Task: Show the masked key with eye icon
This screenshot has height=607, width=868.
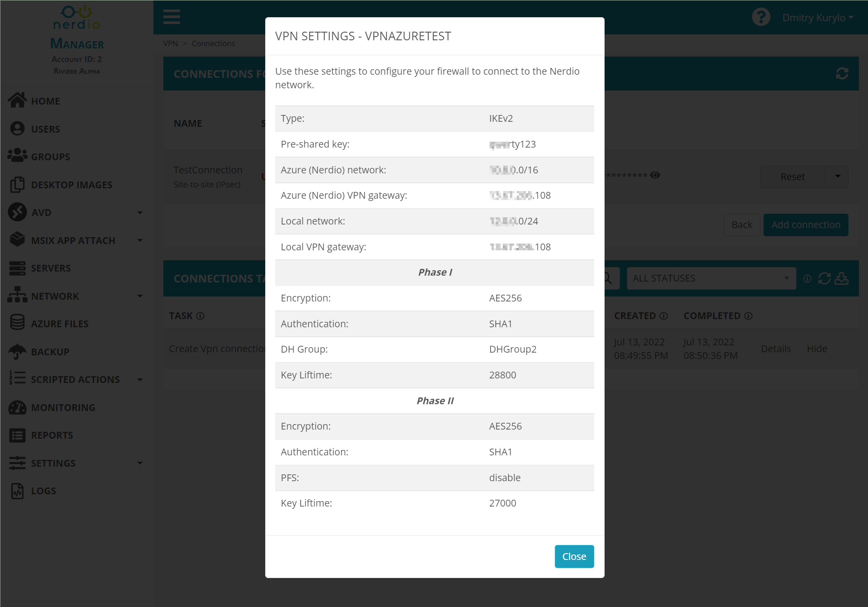Action: pyautogui.click(x=655, y=175)
